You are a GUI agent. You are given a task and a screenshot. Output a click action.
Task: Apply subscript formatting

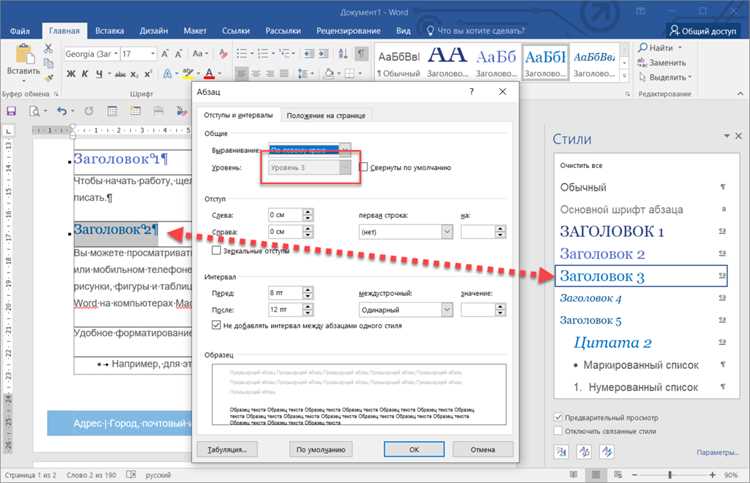pyautogui.click(x=135, y=74)
